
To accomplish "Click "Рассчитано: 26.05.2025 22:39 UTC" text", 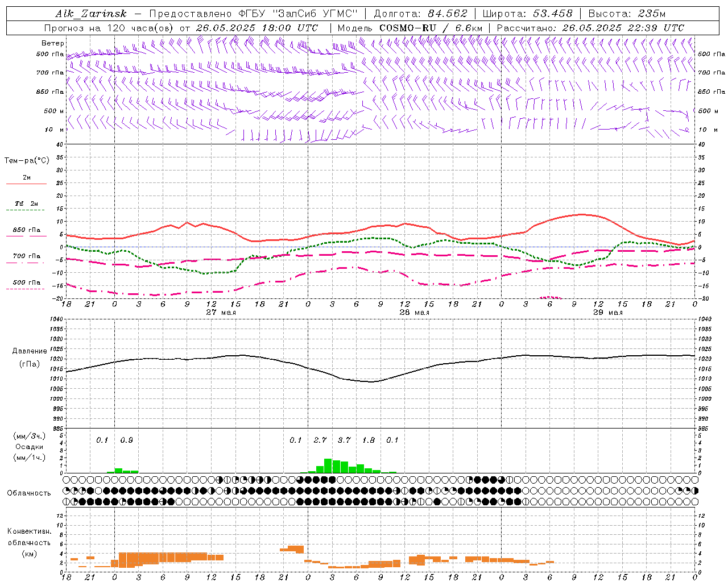I will tap(590, 28).
